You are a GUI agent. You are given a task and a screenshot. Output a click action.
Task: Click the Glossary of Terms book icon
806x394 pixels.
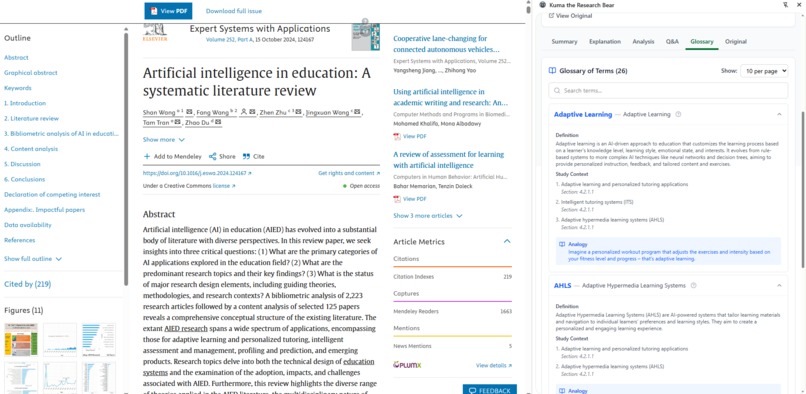coord(552,71)
